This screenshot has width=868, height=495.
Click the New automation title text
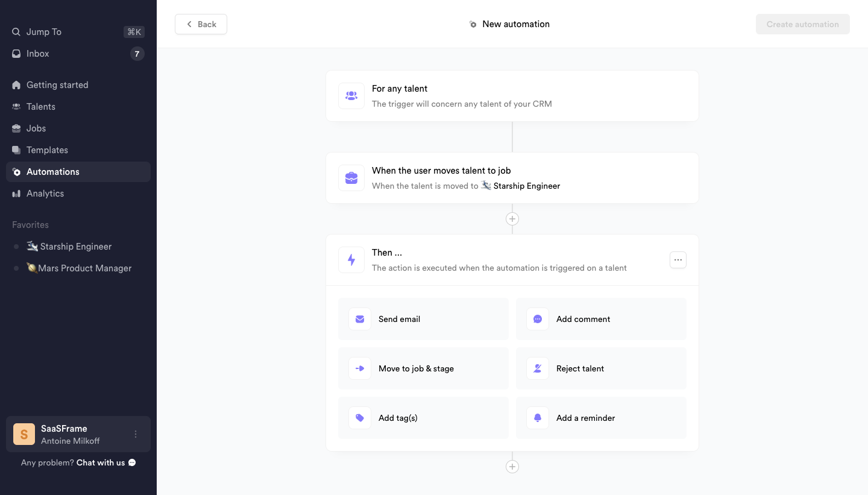(x=516, y=24)
